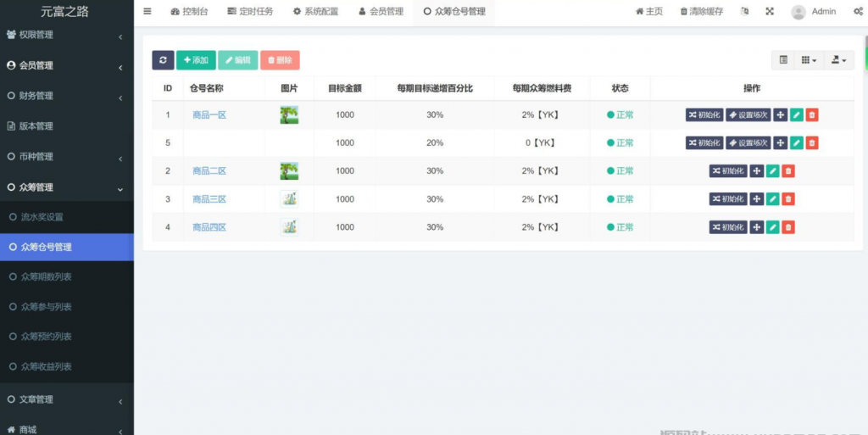Image resolution: width=868 pixels, height=435 pixels.
Task: Switch to the 系统配置 tab
Action: pyautogui.click(x=315, y=12)
